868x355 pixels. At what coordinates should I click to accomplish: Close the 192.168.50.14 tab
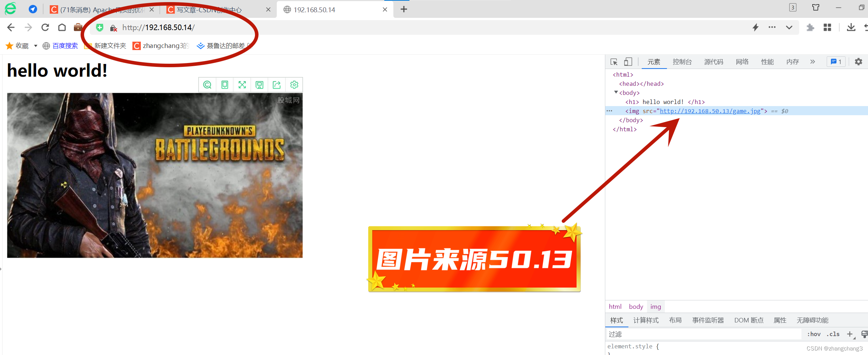tap(385, 9)
